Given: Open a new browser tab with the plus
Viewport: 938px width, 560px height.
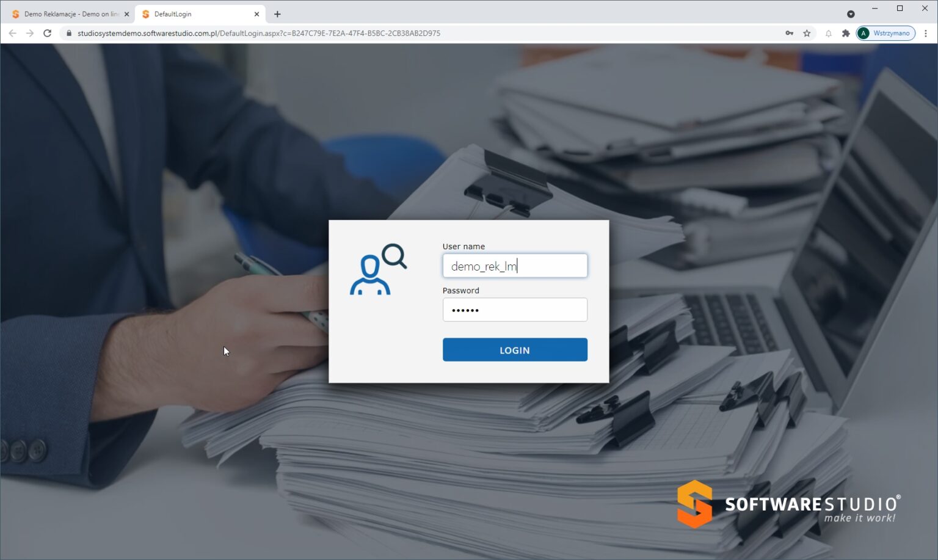Looking at the screenshot, I should point(277,13).
